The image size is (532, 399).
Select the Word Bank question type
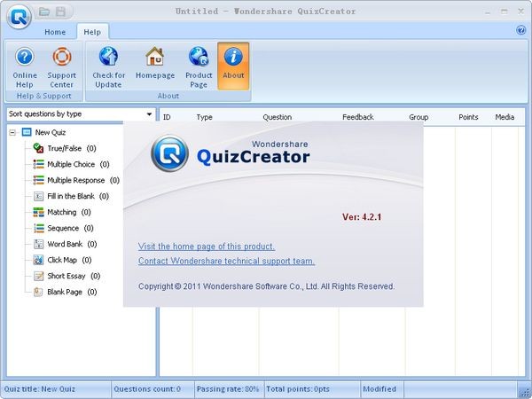[65, 244]
